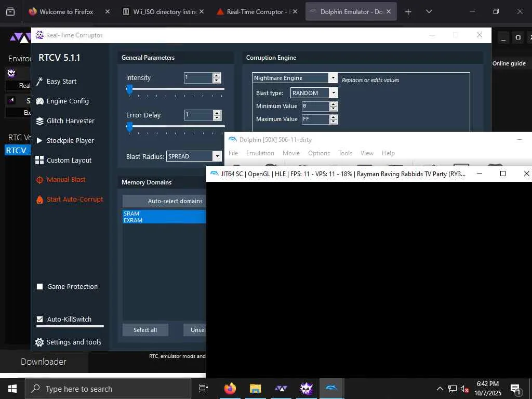Click the Error Delay slider handle
The width and height of the screenshot is (532, 399).
tap(129, 127)
